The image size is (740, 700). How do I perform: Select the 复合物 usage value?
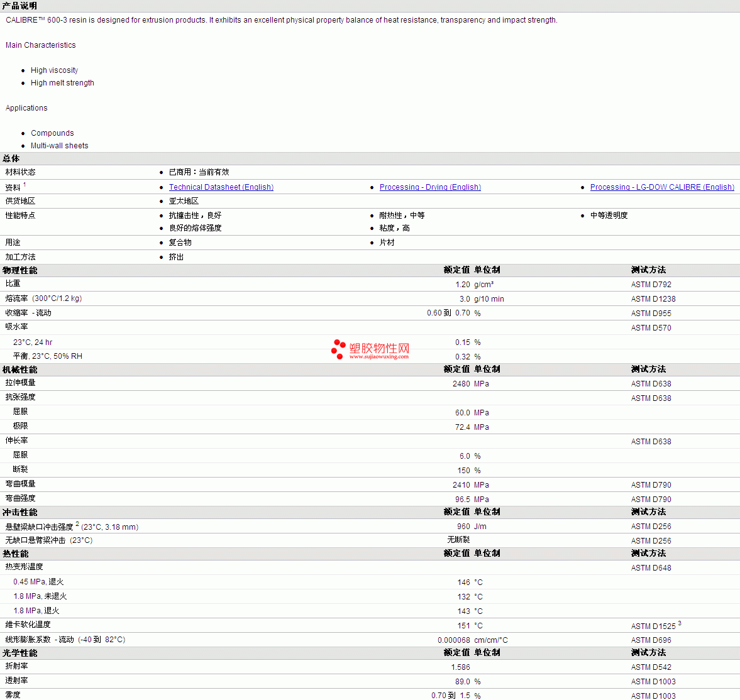click(180, 243)
